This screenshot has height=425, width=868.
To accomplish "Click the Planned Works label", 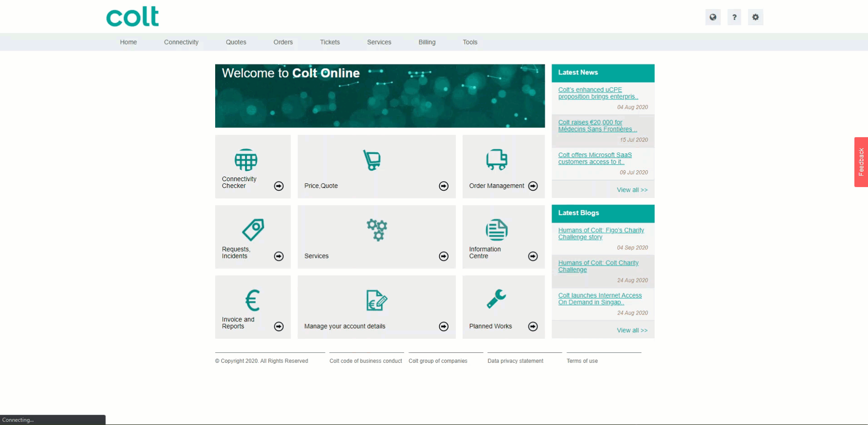I will (490, 326).
